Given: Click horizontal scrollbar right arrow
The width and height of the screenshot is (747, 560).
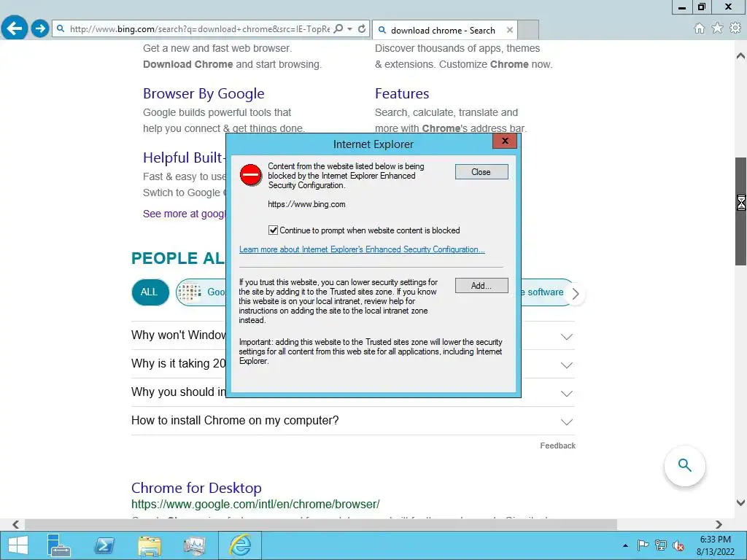Looking at the screenshot, I should click(x=719, y=524).
